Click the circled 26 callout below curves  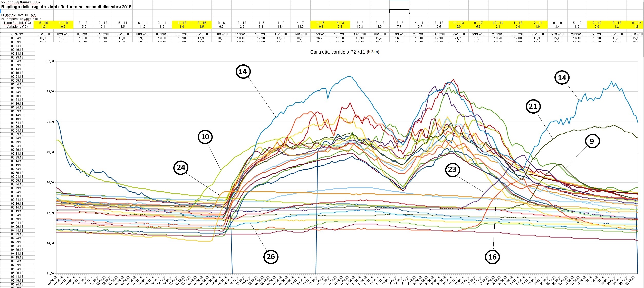click(271, 256)
